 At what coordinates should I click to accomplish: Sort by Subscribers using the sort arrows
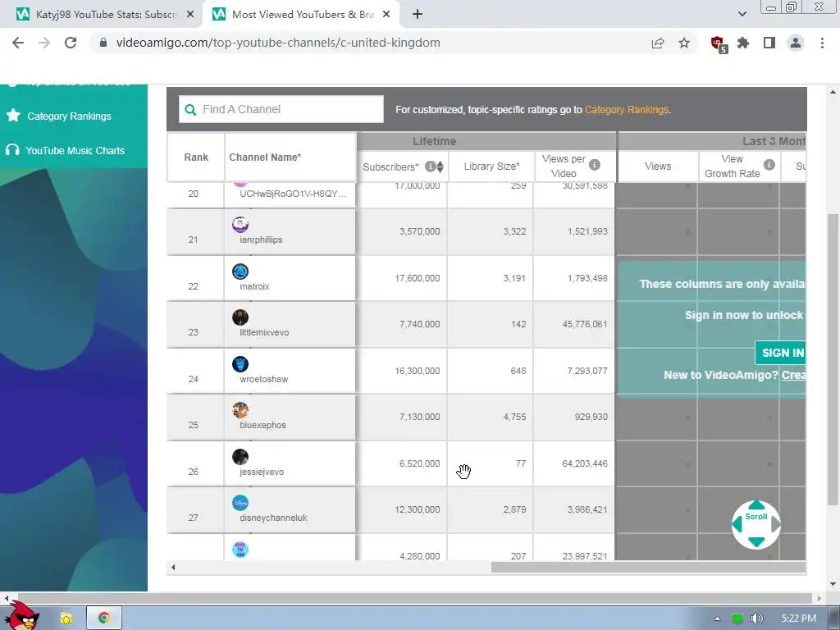[x=440, y=167]
